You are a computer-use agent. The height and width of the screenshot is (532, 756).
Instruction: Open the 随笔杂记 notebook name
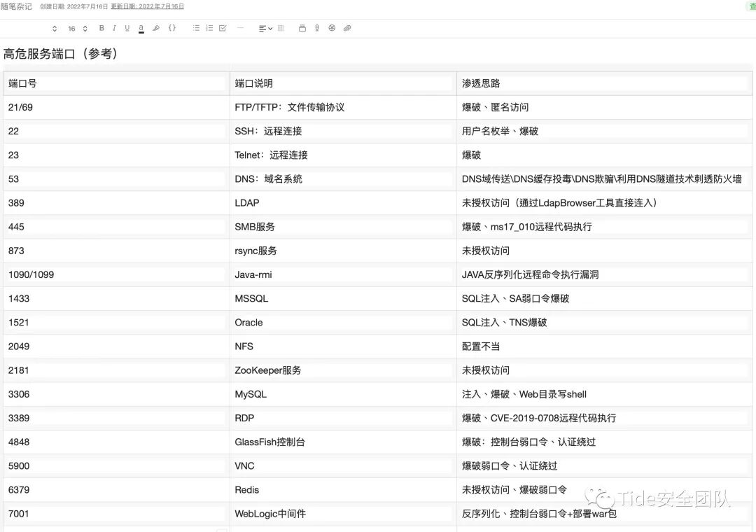click(x=16, y=6)
